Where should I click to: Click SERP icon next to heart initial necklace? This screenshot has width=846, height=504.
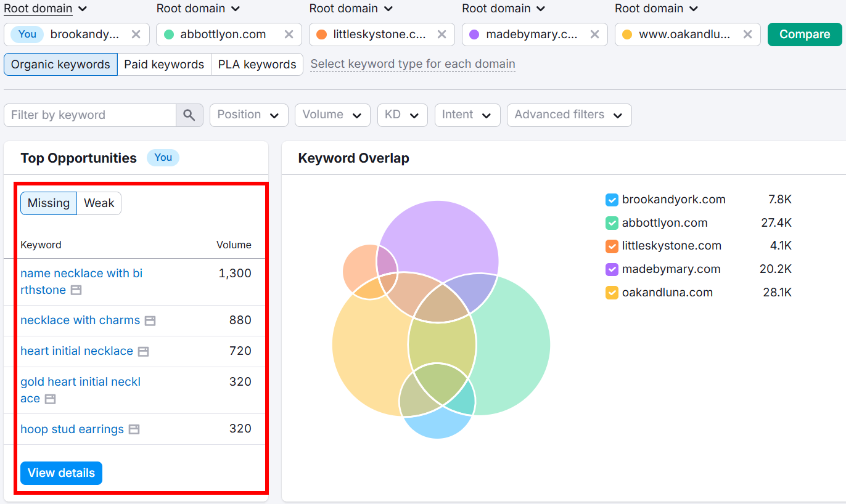[143, 351]
